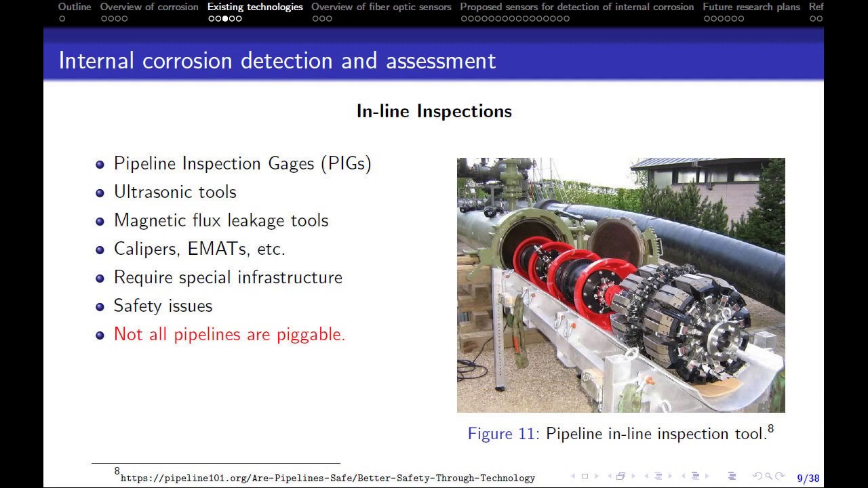Select the single circle under Outline
868x488 pixels.
point(62,18)
